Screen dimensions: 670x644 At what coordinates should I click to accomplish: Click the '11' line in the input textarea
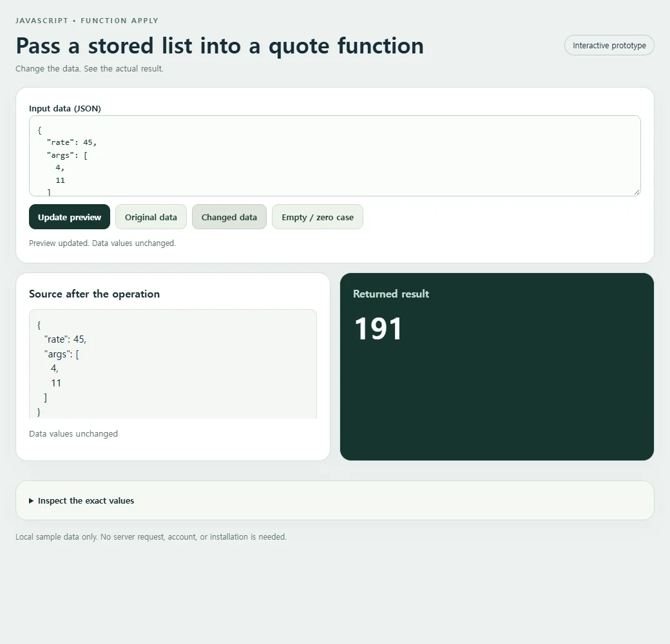coord(61,180)
